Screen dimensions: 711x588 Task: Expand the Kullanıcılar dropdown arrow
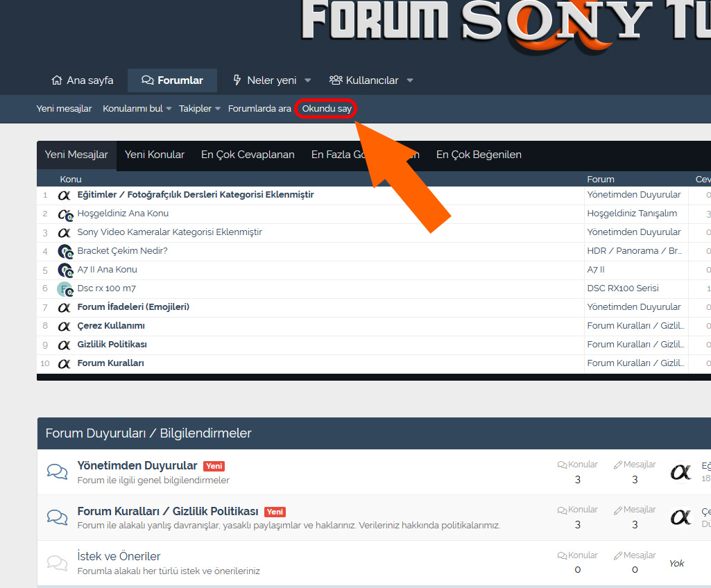[x=410, y=80]
